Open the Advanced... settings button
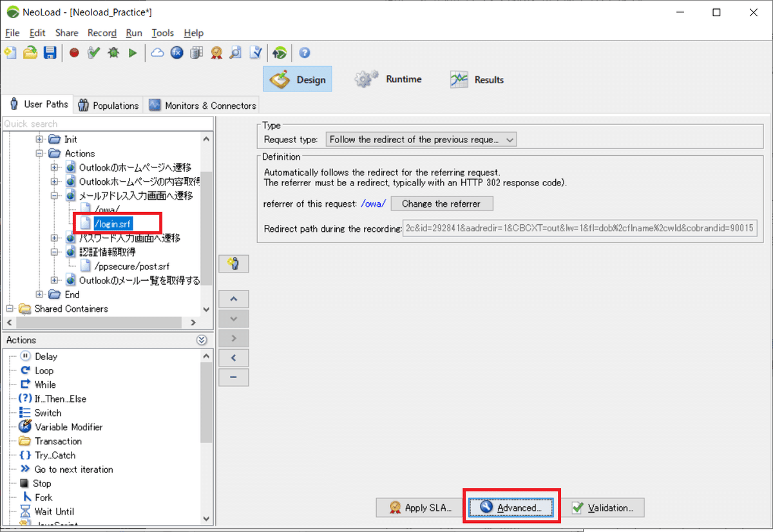Image resolution: width=773 pixels, height=532 pixels. pyautogui.click(x=512, y=508)
